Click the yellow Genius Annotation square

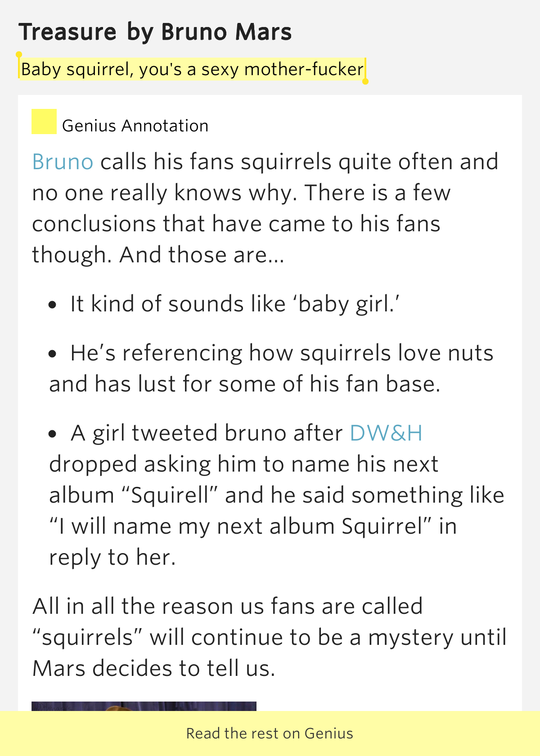(x=44, y=121)
